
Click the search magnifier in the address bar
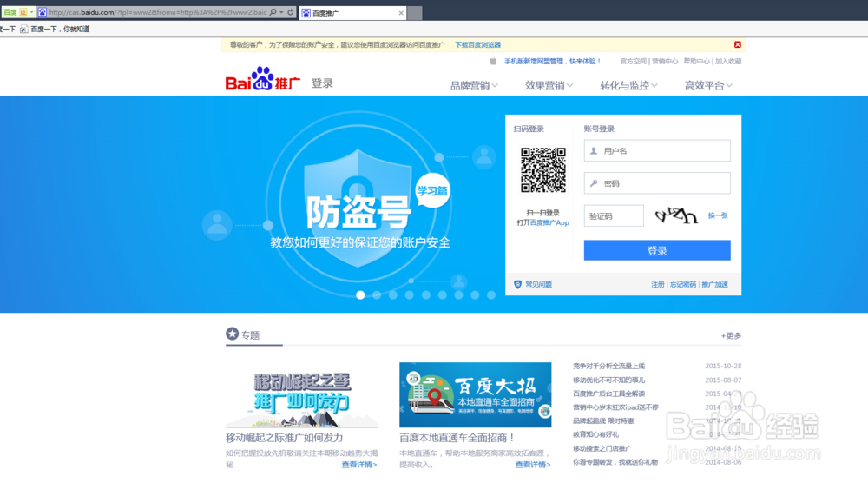[x=273, y=11]
